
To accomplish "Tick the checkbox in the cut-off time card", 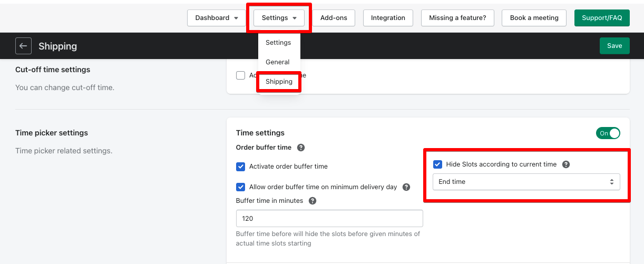I will (241, 75).
